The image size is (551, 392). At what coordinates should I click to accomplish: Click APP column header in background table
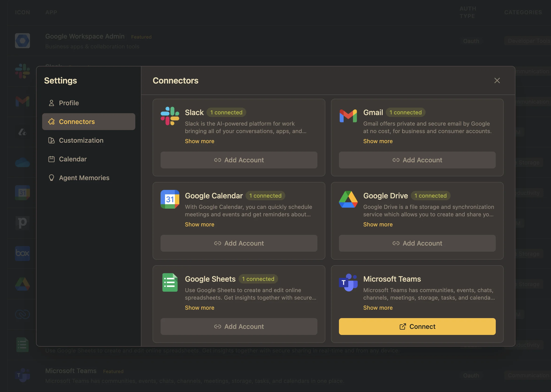(51, 12)
